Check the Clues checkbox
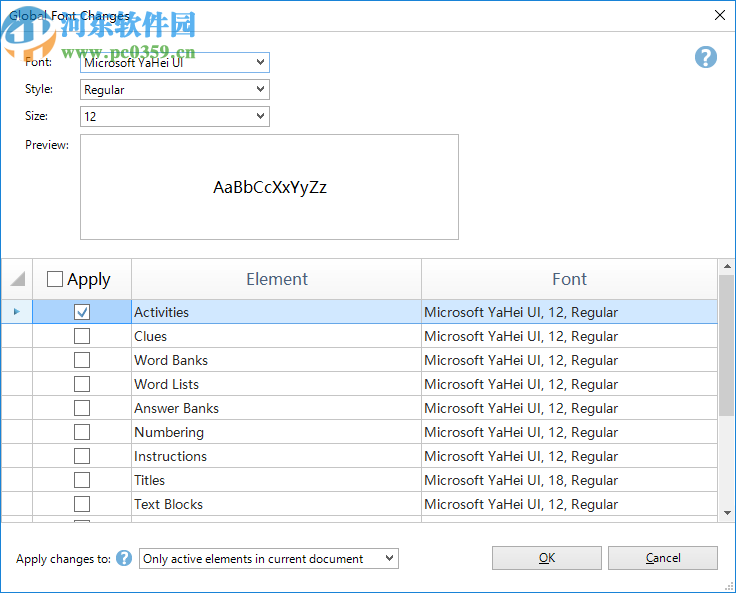 coord(82,336)
